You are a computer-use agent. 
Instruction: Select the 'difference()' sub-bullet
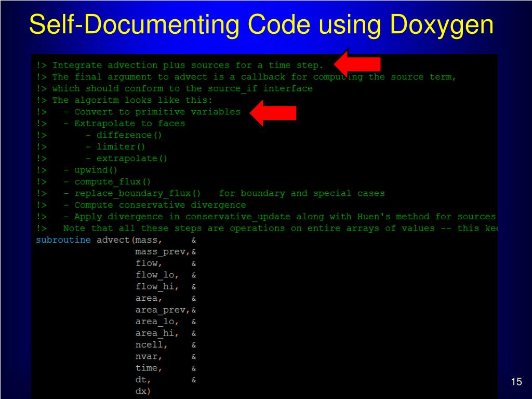tap(129, 135)
